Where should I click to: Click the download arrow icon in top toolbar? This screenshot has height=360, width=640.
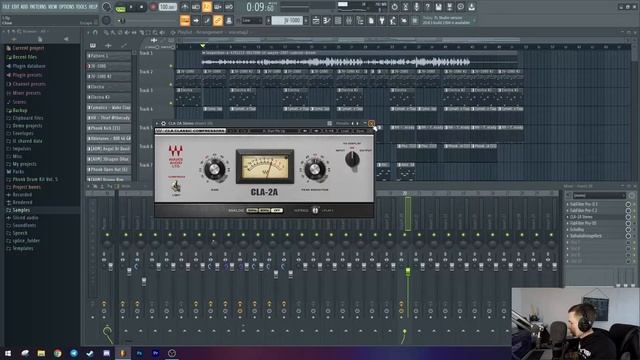point(471,7)
